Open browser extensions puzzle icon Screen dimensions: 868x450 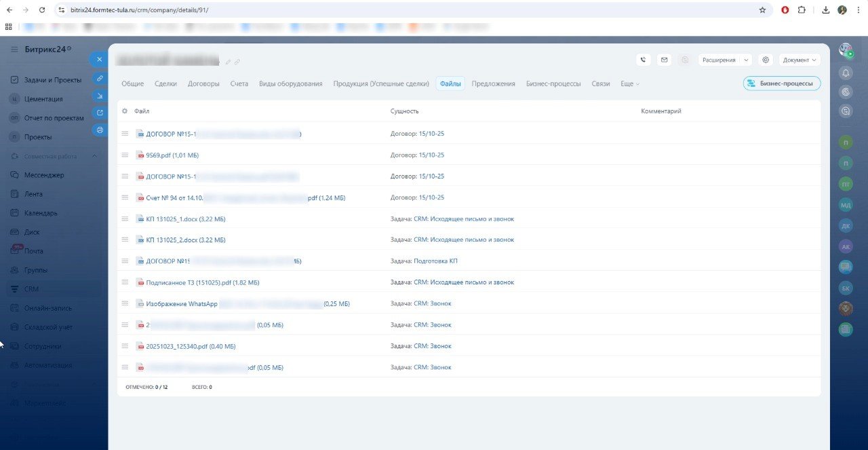[x=802, y=10]
